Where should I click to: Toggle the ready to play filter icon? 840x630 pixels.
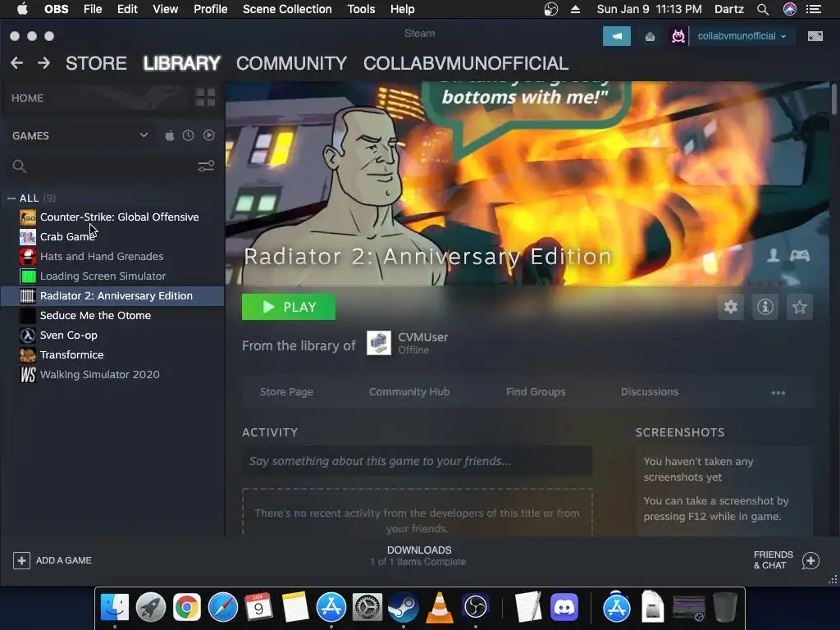(x=209, y=135)
